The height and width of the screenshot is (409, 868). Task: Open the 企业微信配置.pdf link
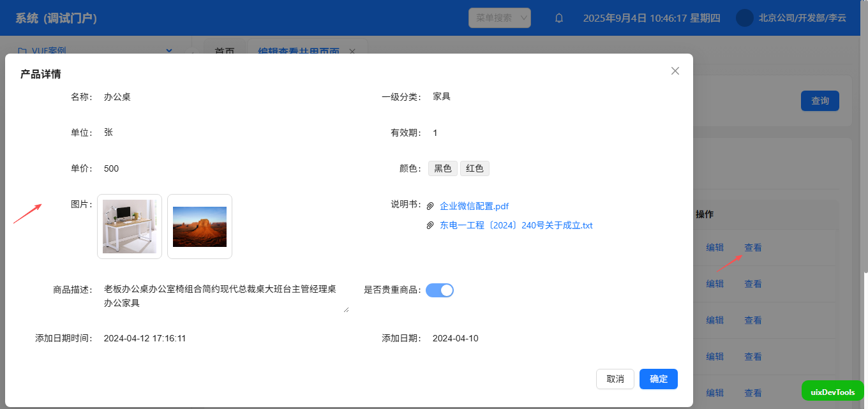pyautogui.click(x=474, y=206)
